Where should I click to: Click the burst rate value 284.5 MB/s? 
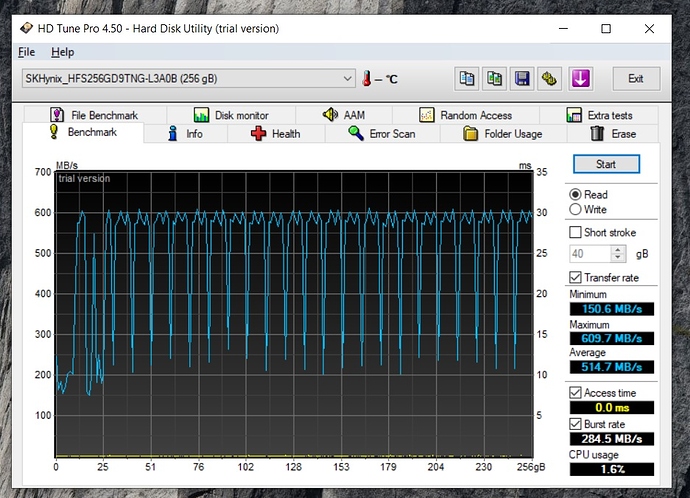tap(612, 439)
